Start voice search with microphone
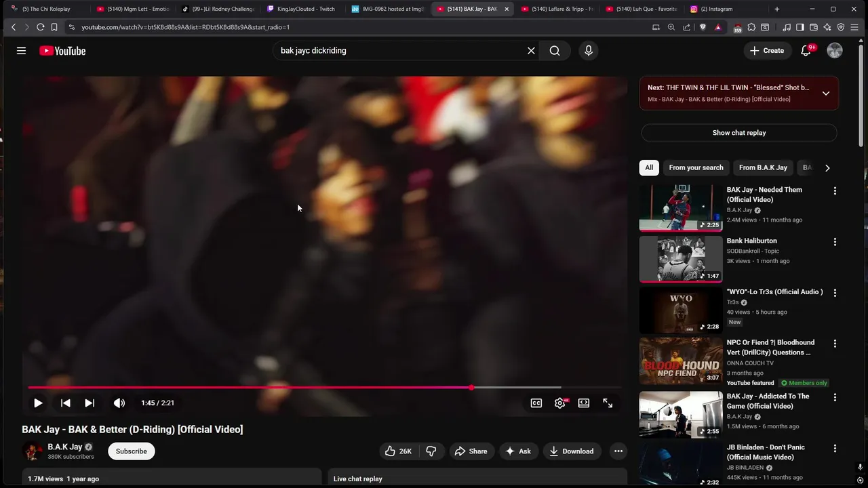The height and width of the screenshot is (488, 868). pos(588,51)
